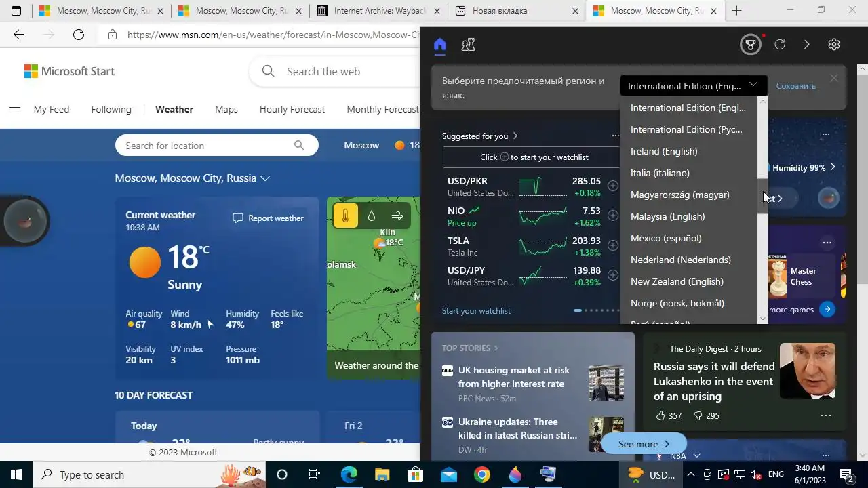This screenshot has height=488, width=868.
Task: Open File Explorer from the taskbar
Action: click(382, 474)
